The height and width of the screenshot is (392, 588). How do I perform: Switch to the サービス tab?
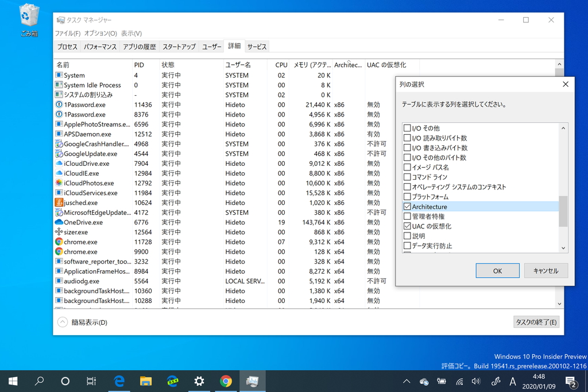[257, 46]
